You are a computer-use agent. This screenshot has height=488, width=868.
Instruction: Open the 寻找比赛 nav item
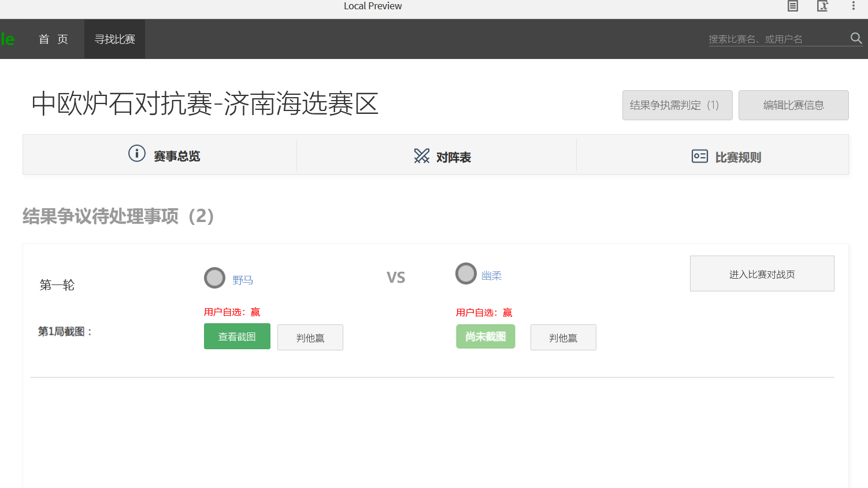tap(114, 39)
